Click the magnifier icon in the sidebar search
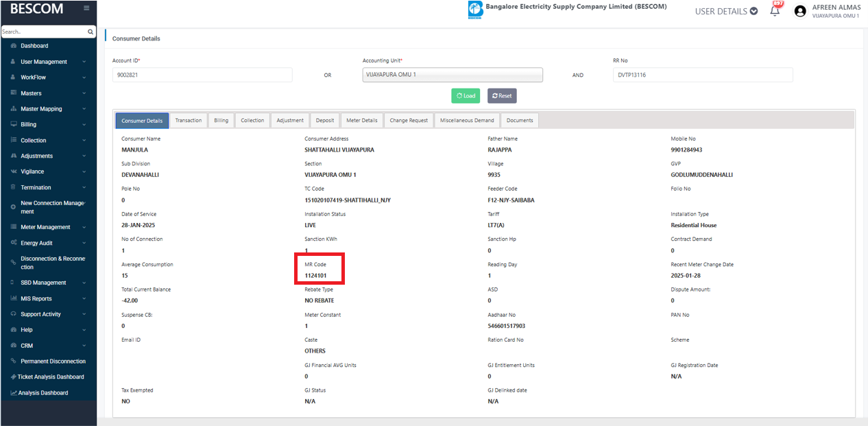 pyautogui.click(x=91, y=32)
